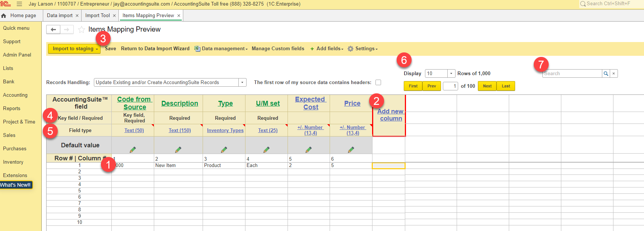
Task: Click the Add new column link
Action: [391, 115]
